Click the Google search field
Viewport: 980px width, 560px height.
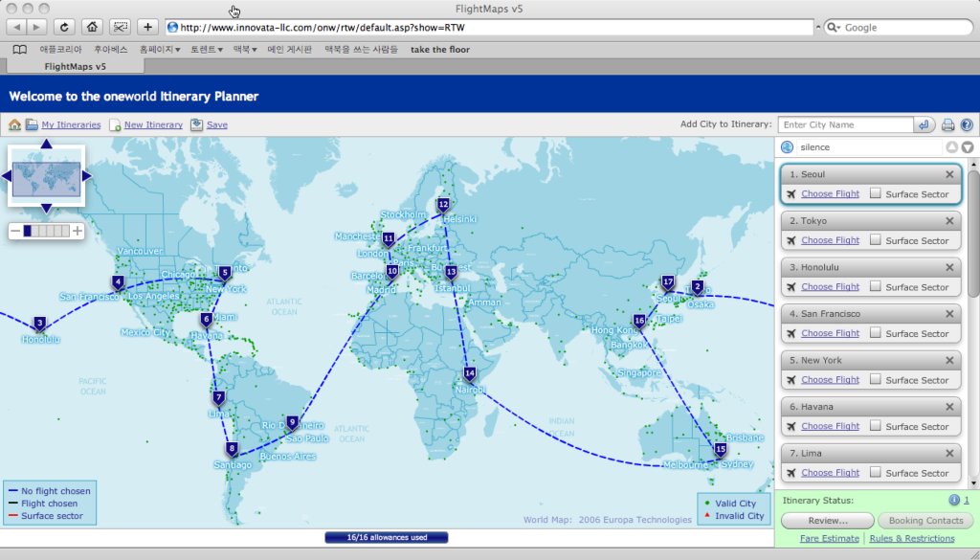pos(899,28)
